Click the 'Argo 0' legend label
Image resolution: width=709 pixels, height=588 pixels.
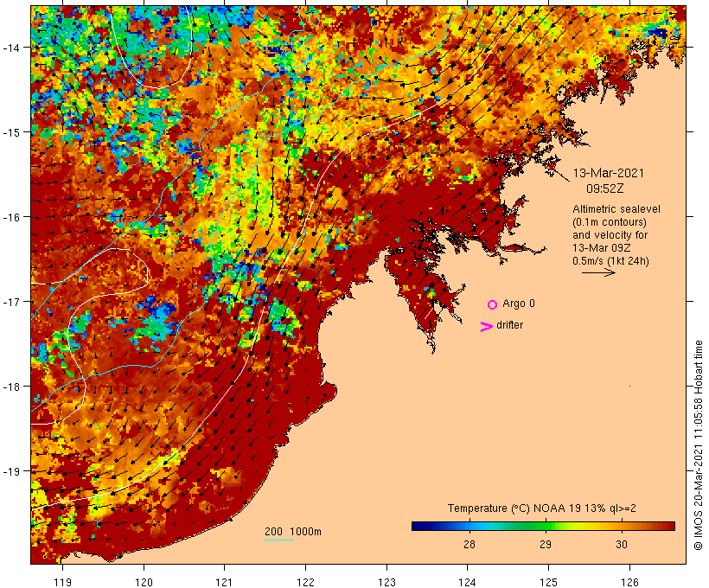coord(519,304)
